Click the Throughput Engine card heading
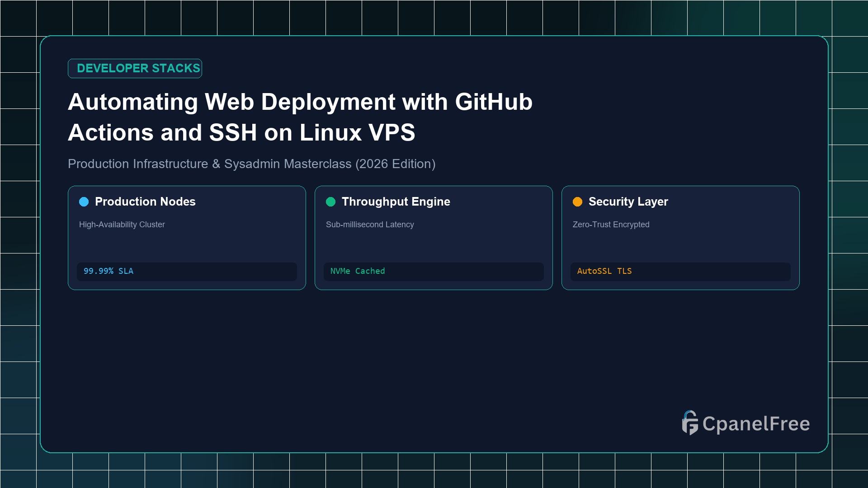868x488 pixels. coord(396,202)
